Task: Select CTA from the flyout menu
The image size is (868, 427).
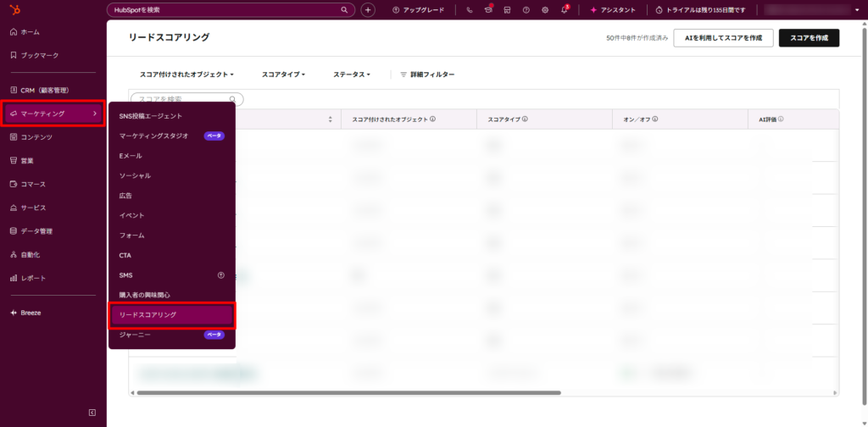Action: click(x=125, y=256)
